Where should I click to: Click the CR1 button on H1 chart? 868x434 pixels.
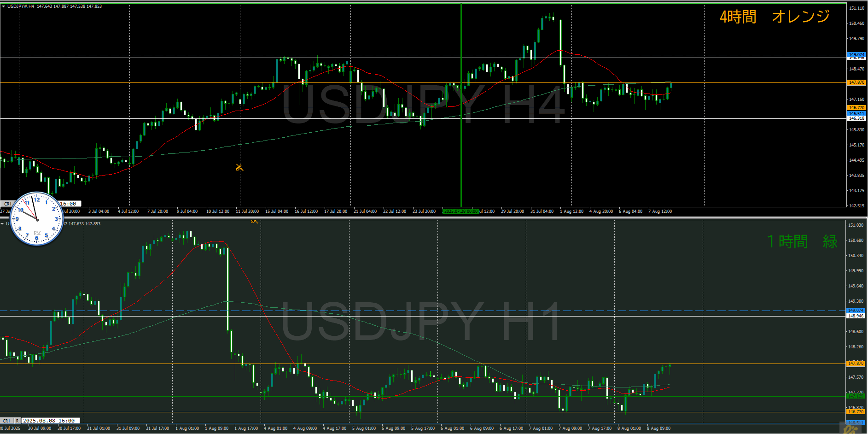tap(6, 421)
